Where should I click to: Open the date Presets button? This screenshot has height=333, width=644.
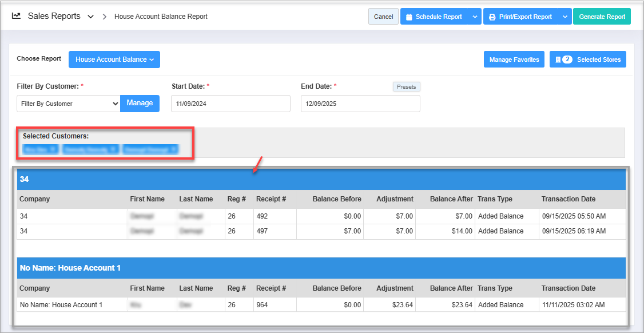pyautogui.click(x=406, y=87)
